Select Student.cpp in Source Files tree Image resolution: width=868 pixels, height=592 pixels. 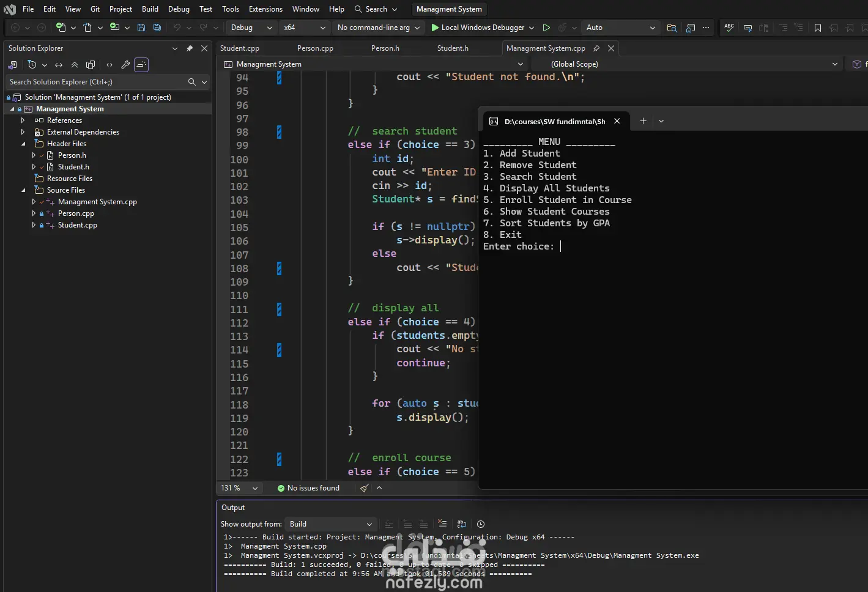pos(77,225)
